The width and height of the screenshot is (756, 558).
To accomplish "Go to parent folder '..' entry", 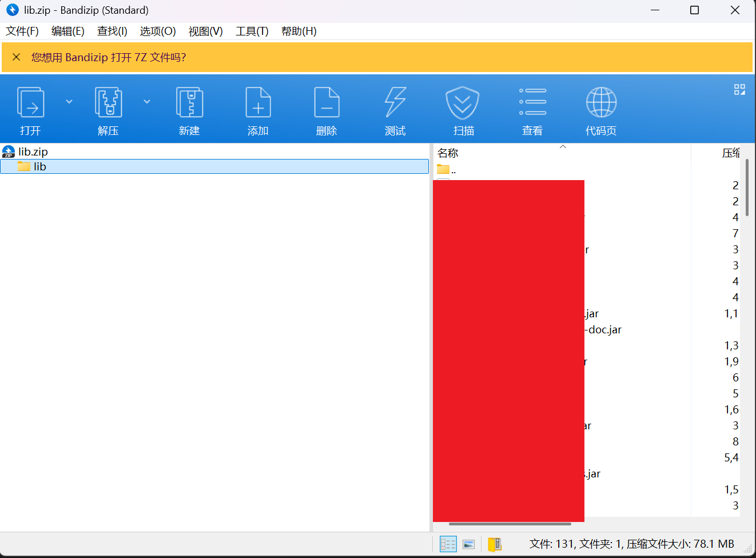I will coord(446,169).
